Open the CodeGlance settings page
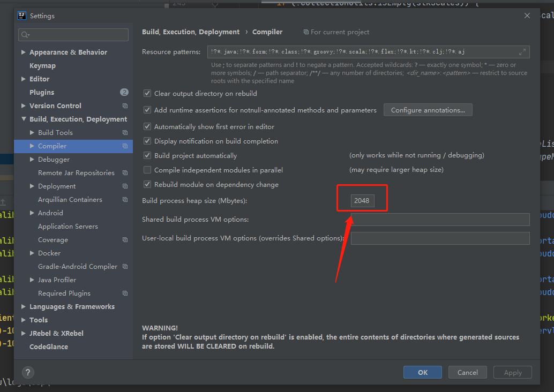Viewport: 554px width, 392px height. 49,347
